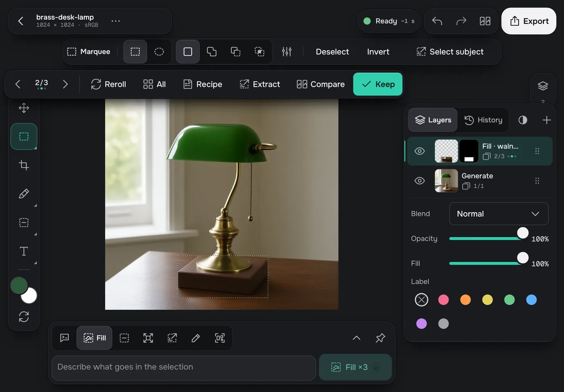Click the Deselect button
Screen dimensions: 564x392
pyautogui.click(x=332, y=52)
